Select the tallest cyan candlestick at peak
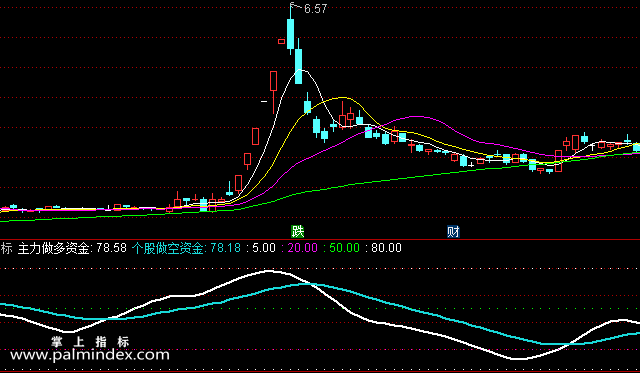The width and height of the screenshot is (640, 373). coord(291,34)
